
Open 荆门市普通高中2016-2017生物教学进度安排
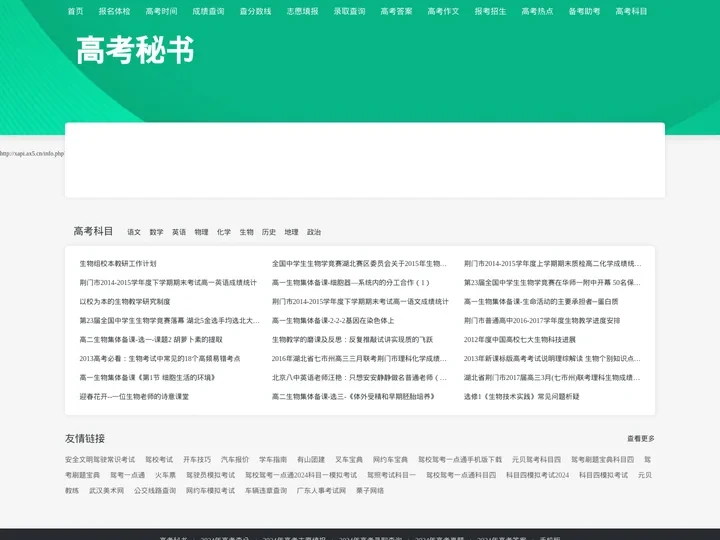tap(542, 321)
